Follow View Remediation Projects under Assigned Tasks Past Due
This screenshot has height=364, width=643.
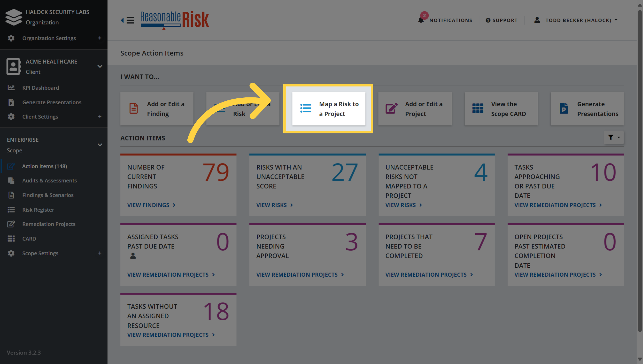[171, 275]
